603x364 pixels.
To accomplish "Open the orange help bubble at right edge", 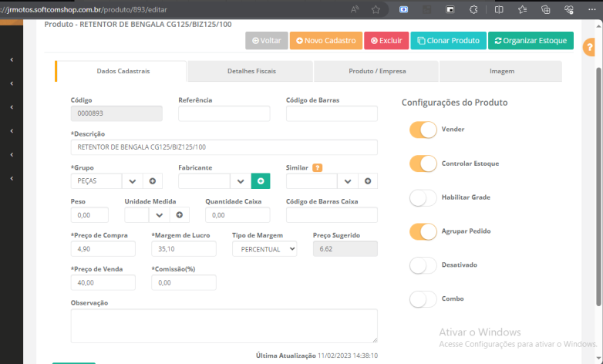I will click(x=590, y=48).
